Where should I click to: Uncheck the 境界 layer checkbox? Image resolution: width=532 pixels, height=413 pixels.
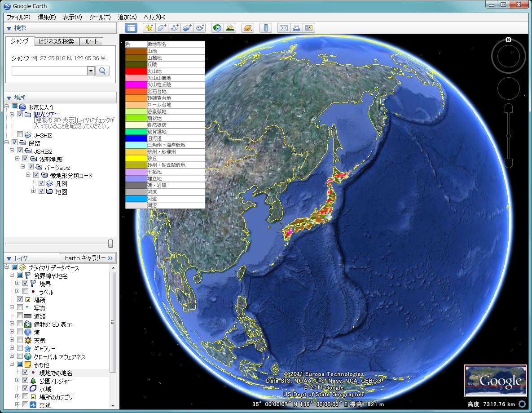26,283
